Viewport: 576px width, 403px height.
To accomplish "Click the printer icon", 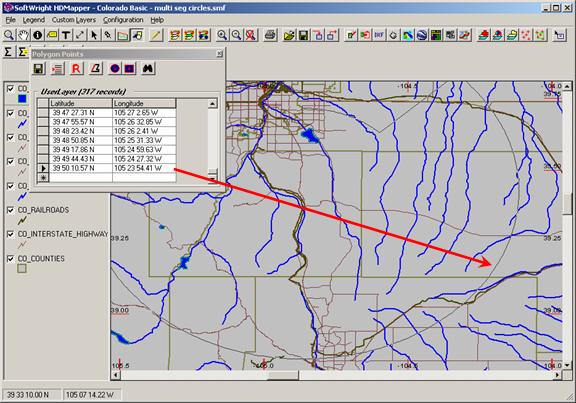I will click(x=270, y=35).
